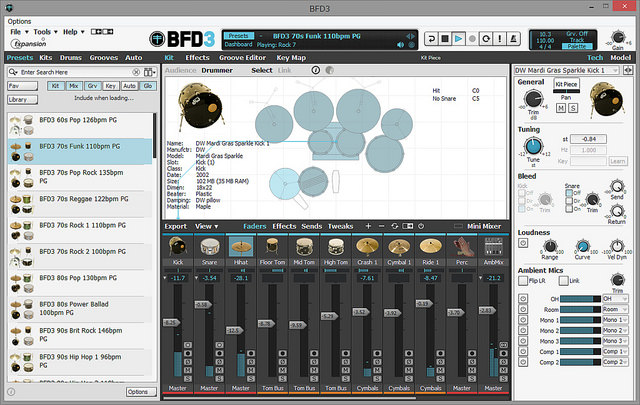Arm the record button in transport
This screenshot has height=405, width=640.
tap(472, 39)
